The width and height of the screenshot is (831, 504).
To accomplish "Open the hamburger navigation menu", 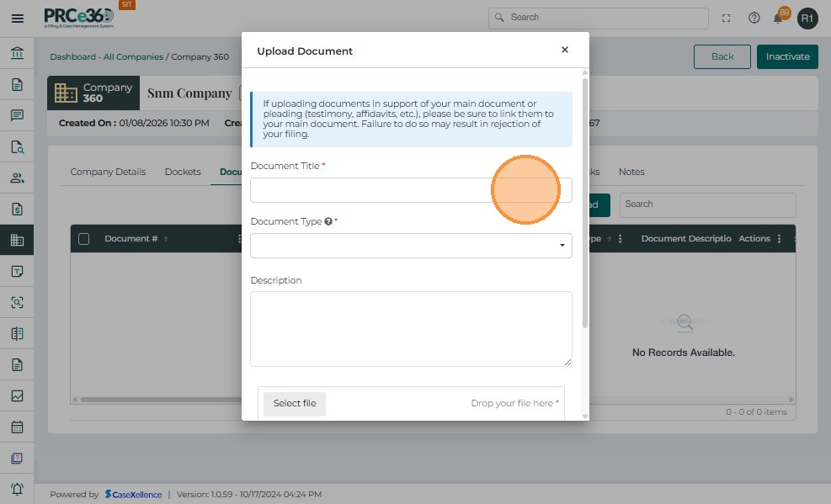I will click(x=17, y=18).
